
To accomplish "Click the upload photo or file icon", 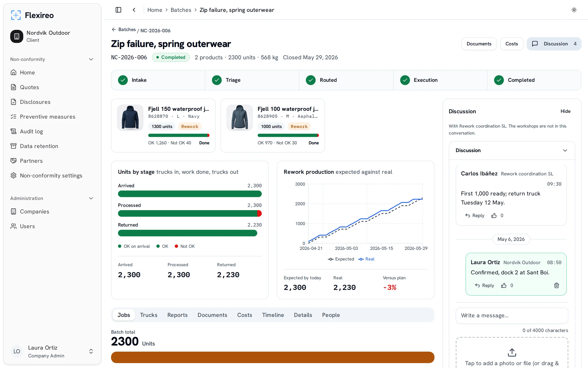I will pyautogui.click(x=512, y=352).
